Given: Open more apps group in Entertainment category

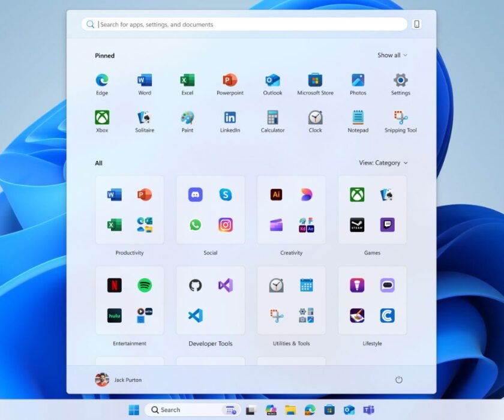Looking at the screenshot, I should point(145,316).
